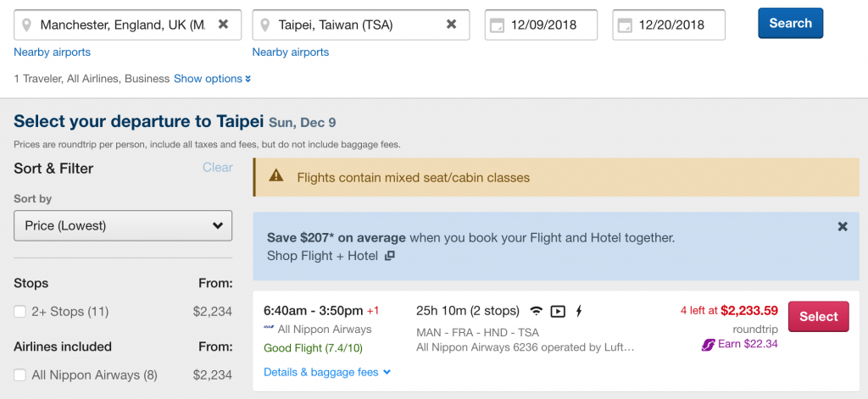Clear all Sort & Filter selections
This screenshot has height=399, width=868.
[218, 167]
